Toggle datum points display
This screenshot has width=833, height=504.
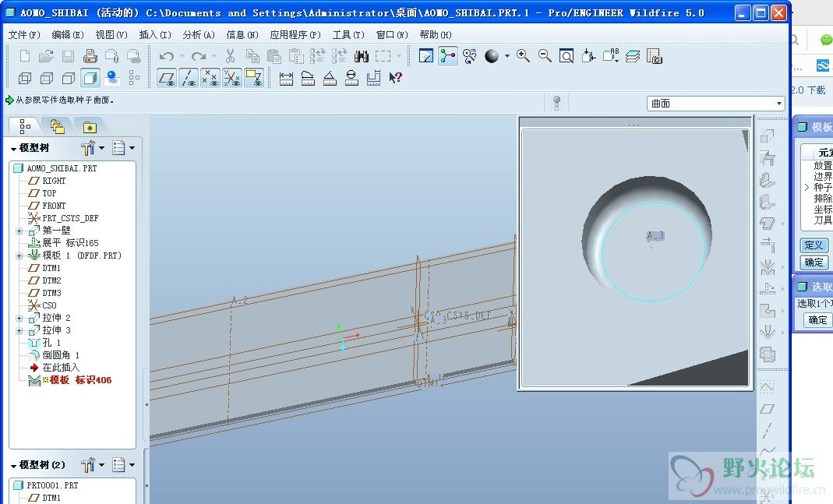tap(211, 78)
